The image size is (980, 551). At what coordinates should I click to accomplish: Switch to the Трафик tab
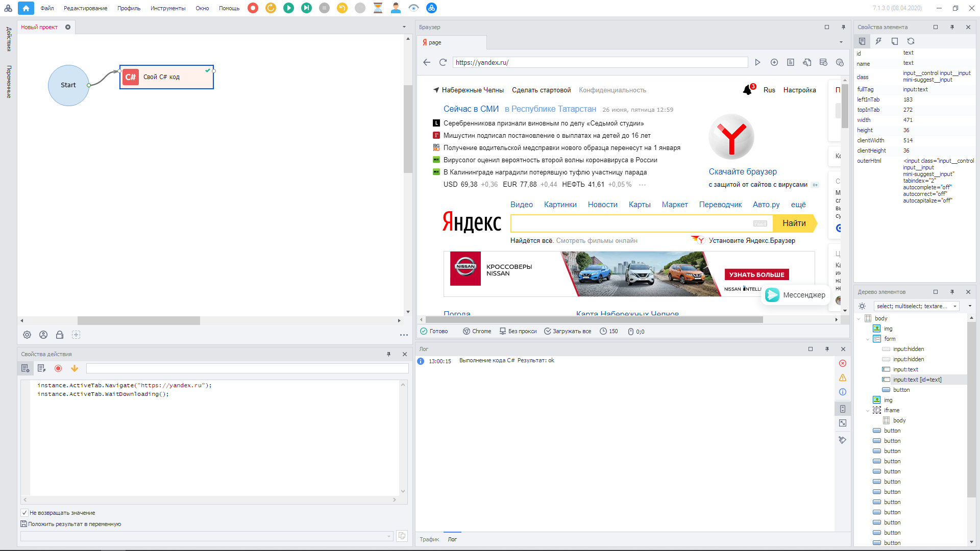pyautogui.click(x=429, y=539)
